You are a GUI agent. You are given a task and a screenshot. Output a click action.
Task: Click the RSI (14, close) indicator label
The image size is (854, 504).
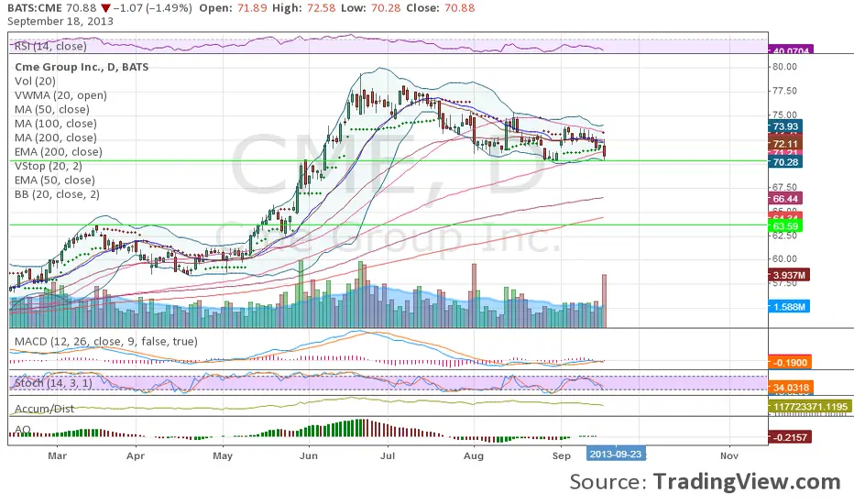50,47
